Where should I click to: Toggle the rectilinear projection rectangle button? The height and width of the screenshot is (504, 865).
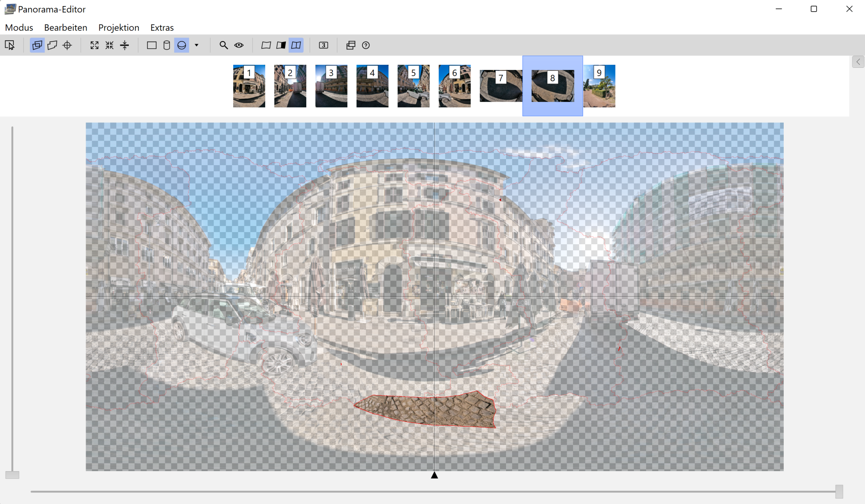coord(151,45)
